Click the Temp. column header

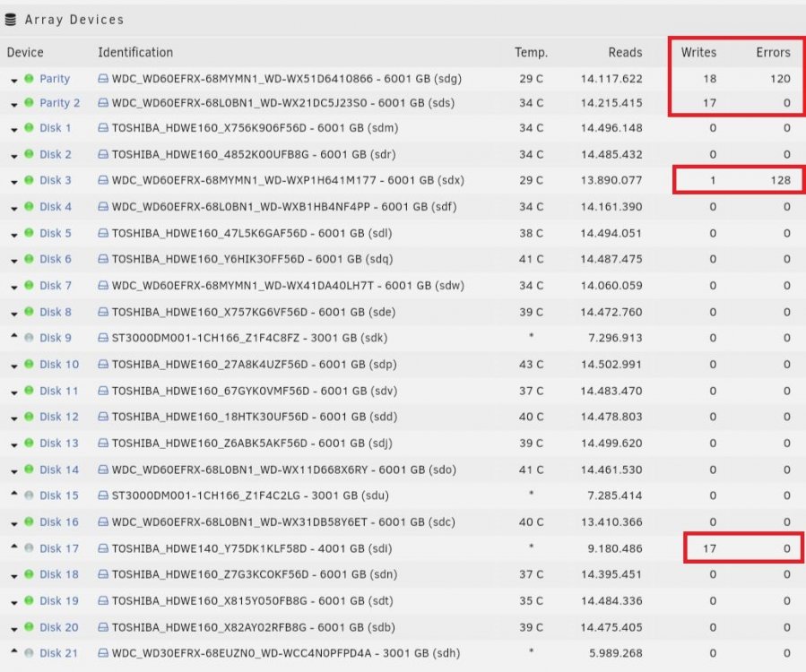[x=532, y=52]
